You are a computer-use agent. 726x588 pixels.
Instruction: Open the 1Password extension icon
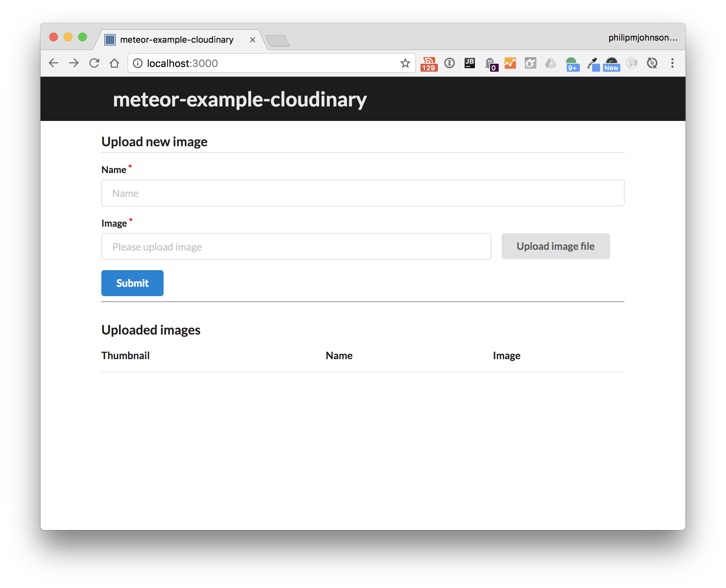pyautogui.click(x=449, y=63)
